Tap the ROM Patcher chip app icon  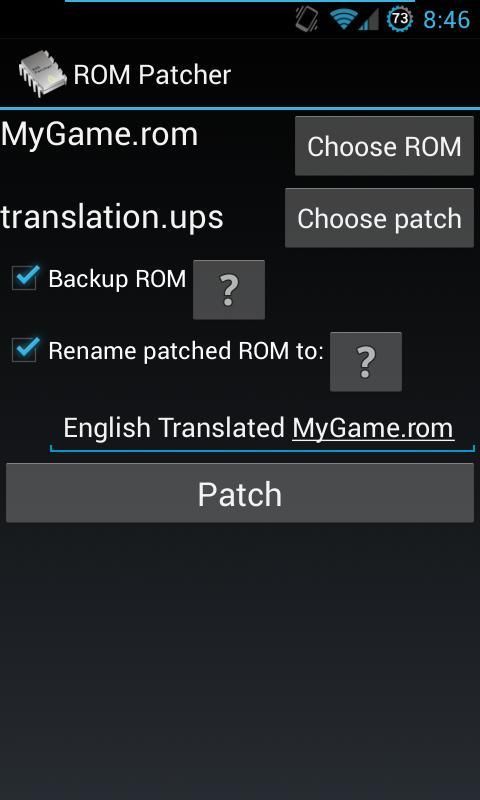tap(42, 73)
